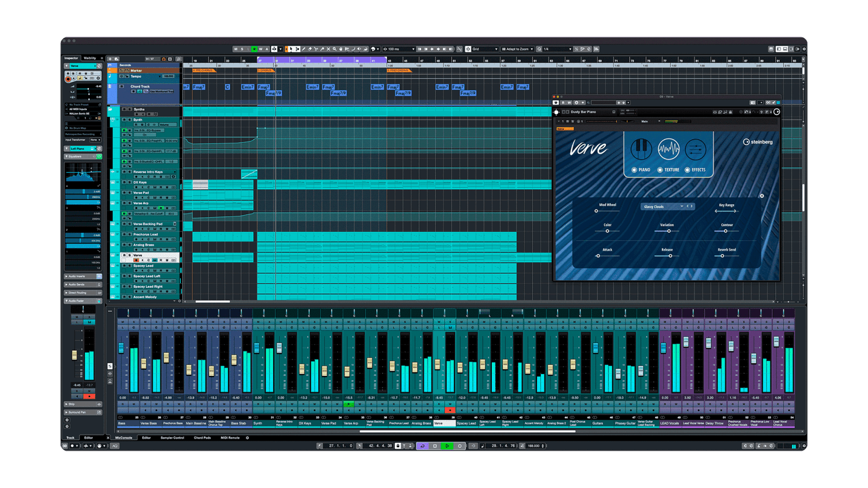
Task: Select previous texture preset arrow in Verve
Action: point(687,207)
